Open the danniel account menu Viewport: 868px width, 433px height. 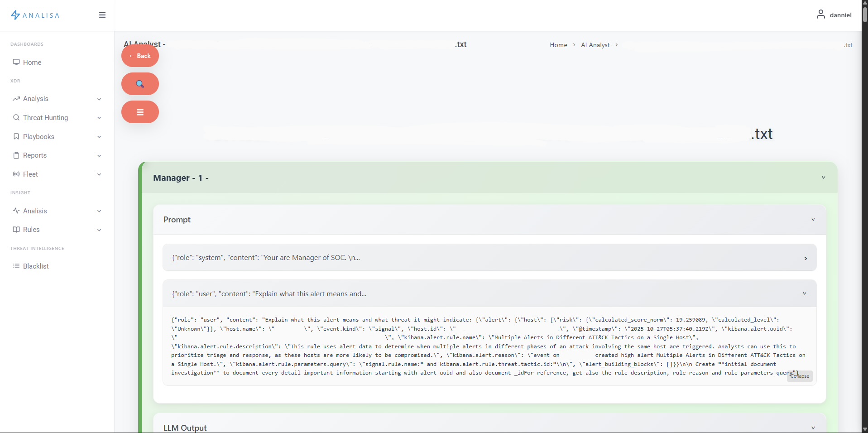point(834,15)
